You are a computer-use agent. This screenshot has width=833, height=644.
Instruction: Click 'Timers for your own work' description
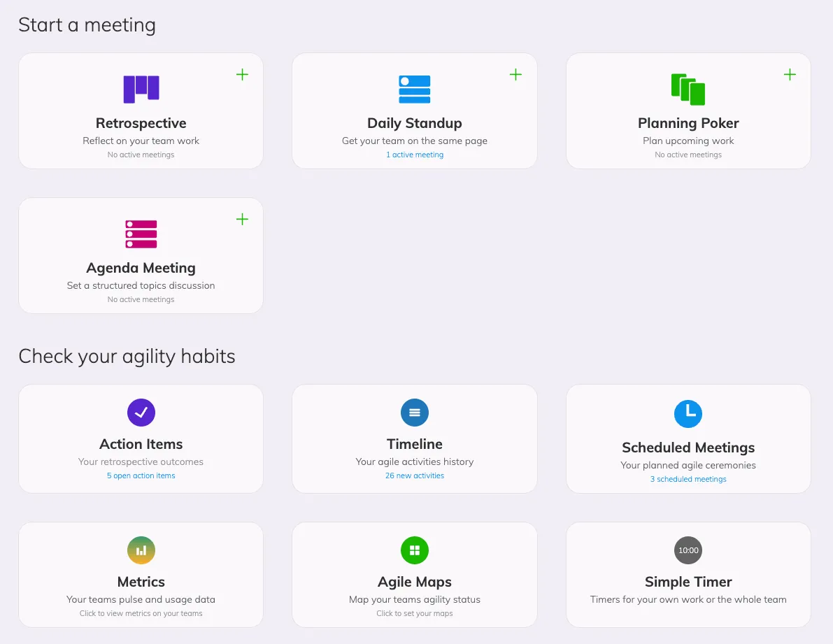688,599
